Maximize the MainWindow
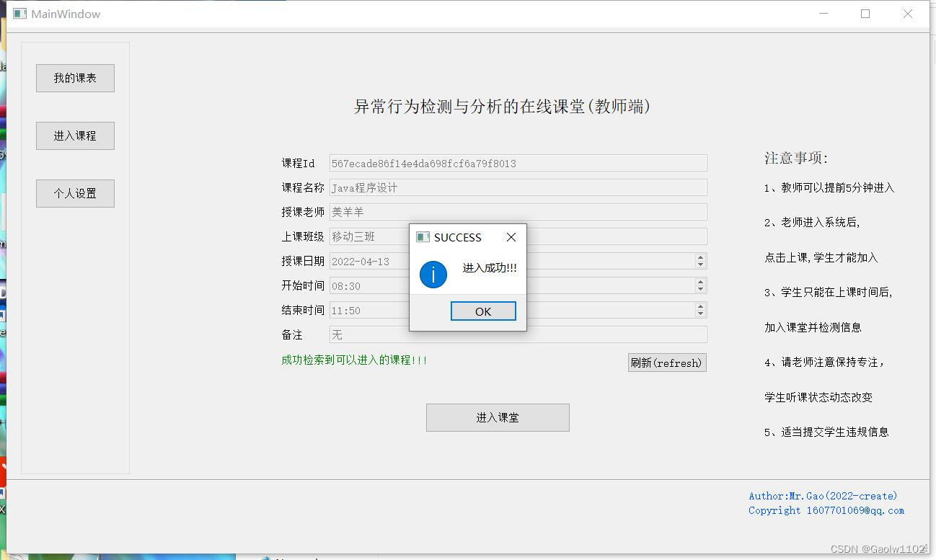Image resolution: width=936 pixels, height=560 pixels. (865, 14)
